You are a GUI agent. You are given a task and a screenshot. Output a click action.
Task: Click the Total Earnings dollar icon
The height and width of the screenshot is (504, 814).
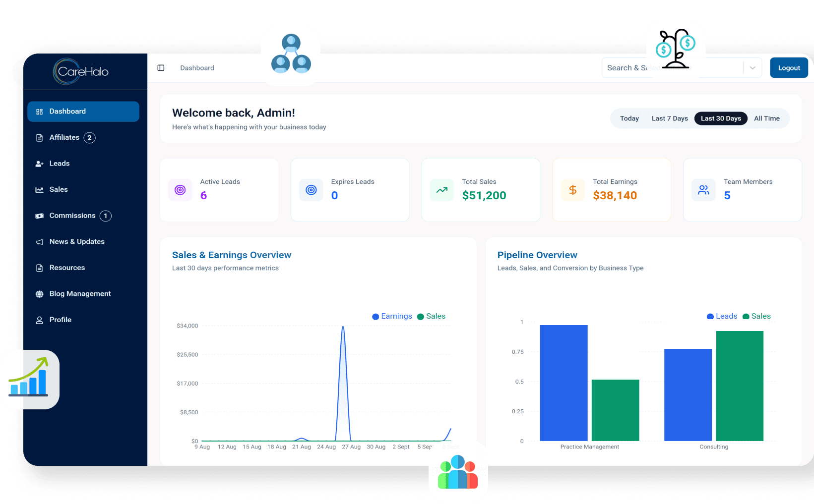tap(572, 190)
